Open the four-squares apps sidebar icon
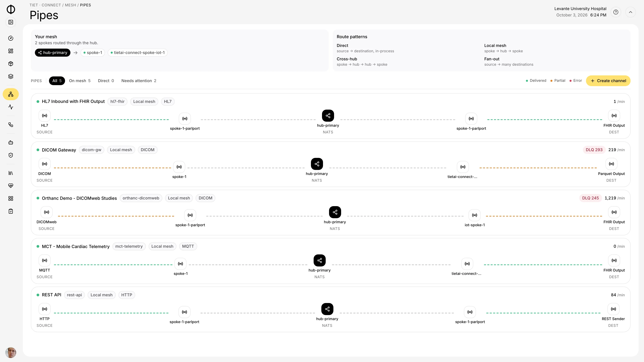The height and width of the screenshot is (362, 644). point(11,199)
